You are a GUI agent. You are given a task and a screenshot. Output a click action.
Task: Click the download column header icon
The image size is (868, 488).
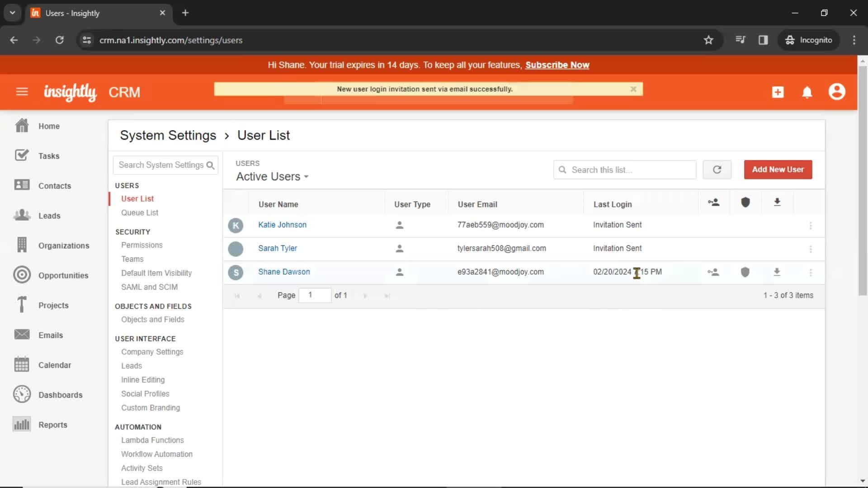click(777, 202)
